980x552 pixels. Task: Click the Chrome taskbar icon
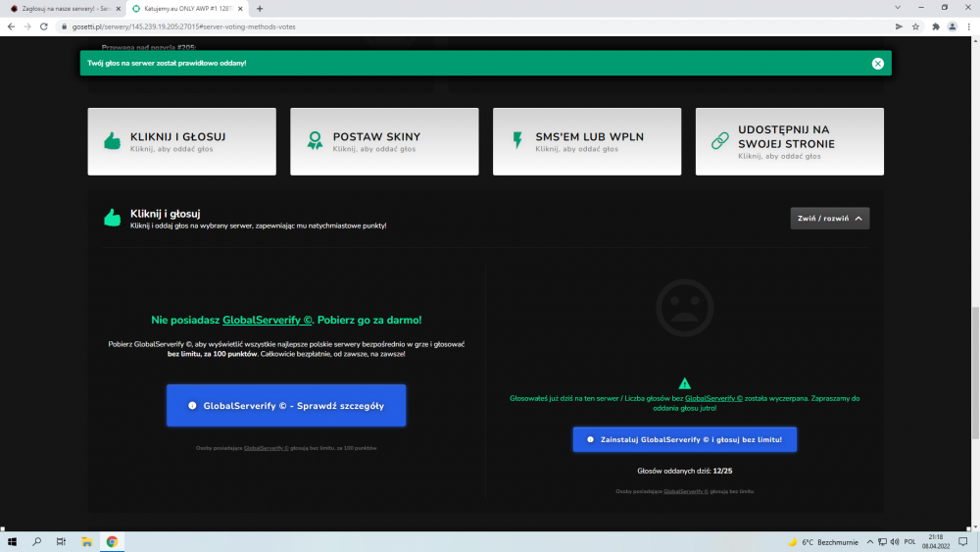point(112,542)
